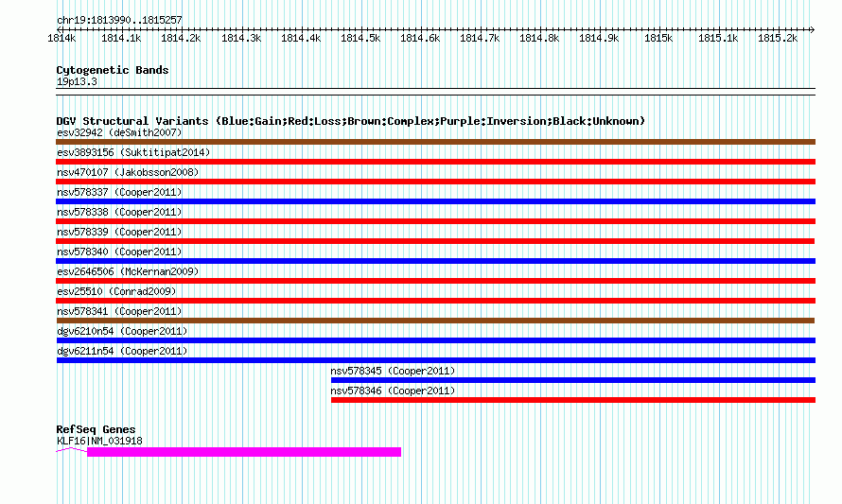Click the 1814.8k ruler mark
The height and width of the screenshot is (504, 842).
tap(539, 38)
